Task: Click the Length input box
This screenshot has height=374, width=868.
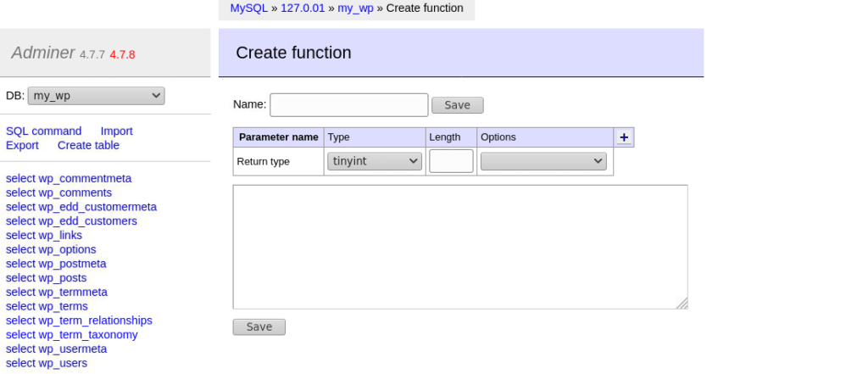Action: (x=451, y=161)
